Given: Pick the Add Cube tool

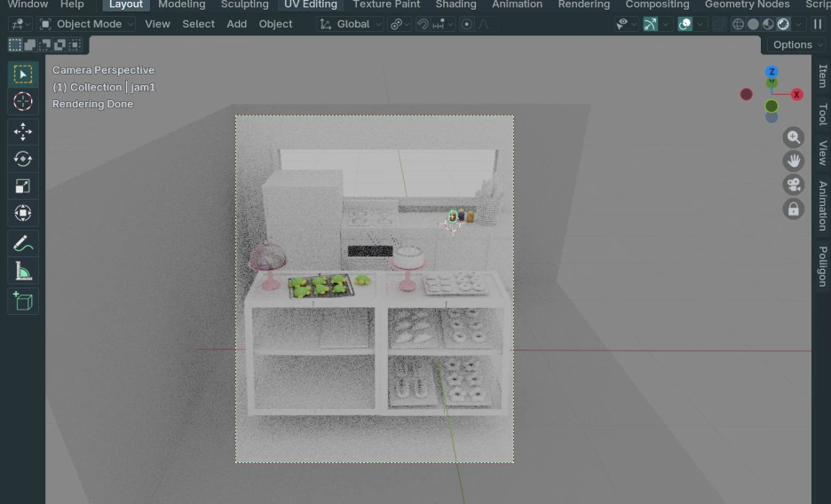Looking at the screenshot, I should pos(23,301).
